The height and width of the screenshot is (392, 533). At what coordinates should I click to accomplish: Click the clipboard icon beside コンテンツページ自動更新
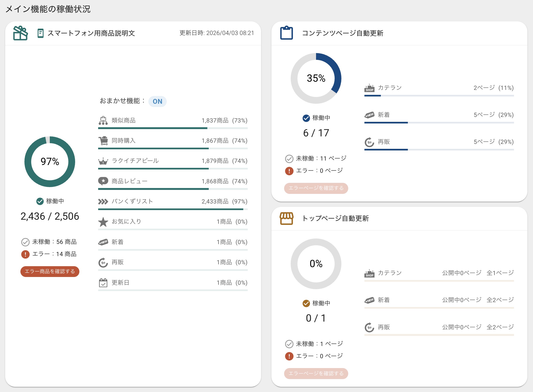(286, 33)
